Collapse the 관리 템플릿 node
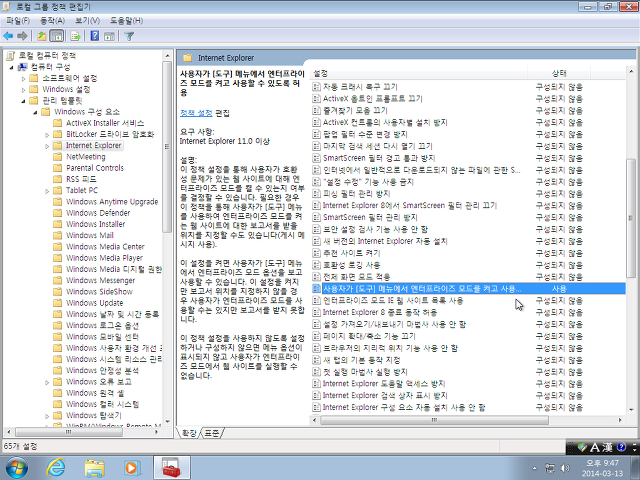The height and width of the screenshot is (480, 640). (23, 100)
